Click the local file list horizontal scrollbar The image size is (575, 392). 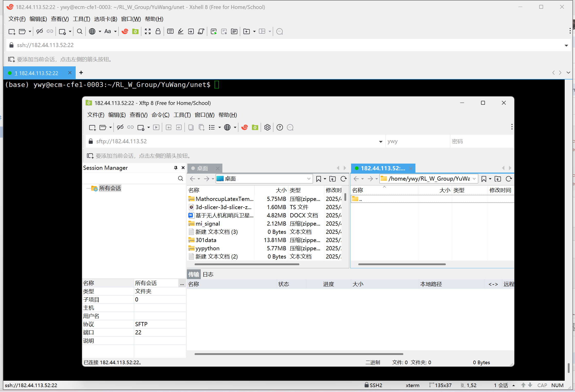pos(247,264)
